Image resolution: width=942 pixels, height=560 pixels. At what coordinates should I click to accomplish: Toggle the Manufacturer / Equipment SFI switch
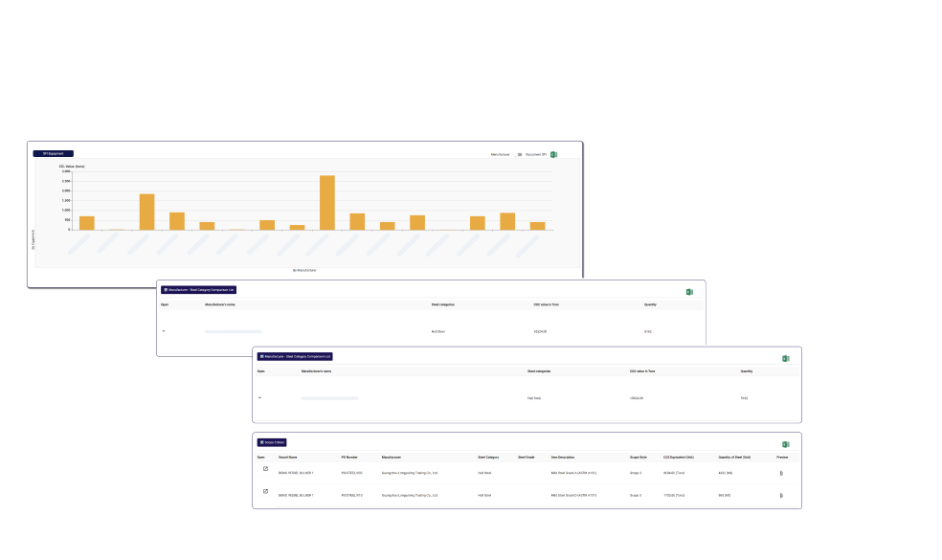pyautogui.click(x=518, y=154)
